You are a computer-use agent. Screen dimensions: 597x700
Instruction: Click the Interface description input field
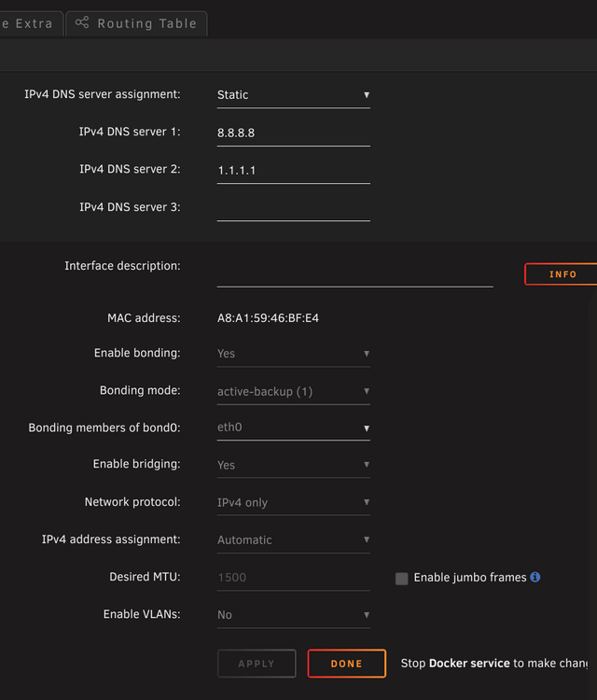coord(354,275)
